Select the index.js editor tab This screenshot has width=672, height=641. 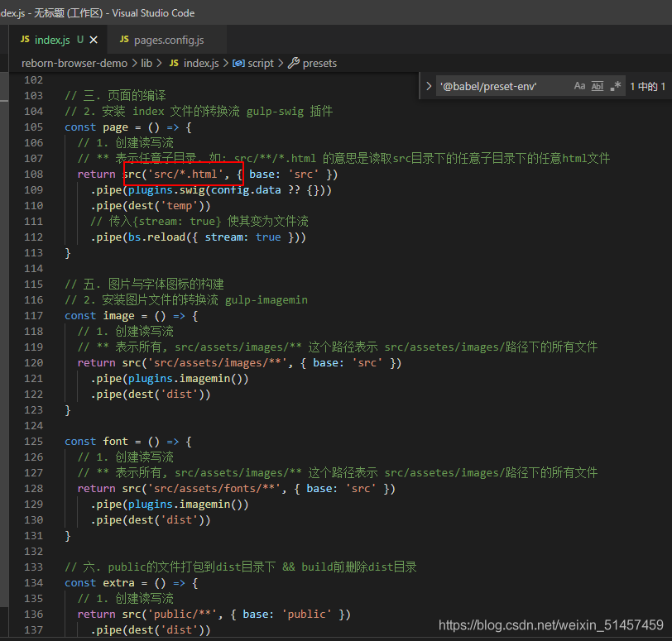pos(59,40)
